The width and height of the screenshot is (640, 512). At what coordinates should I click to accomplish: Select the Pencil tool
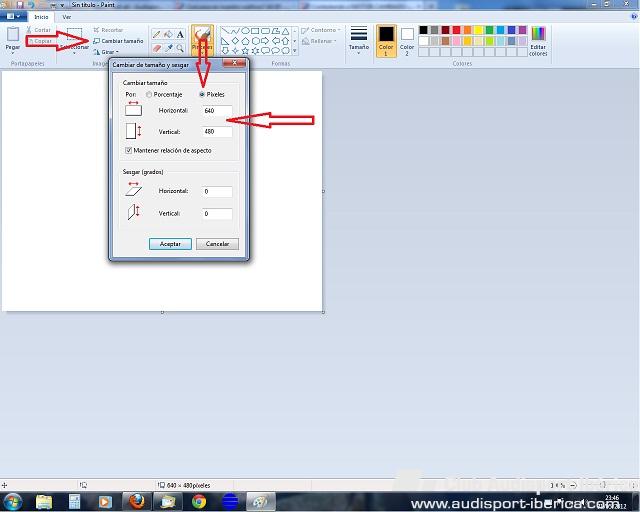(x=156, y=34)
